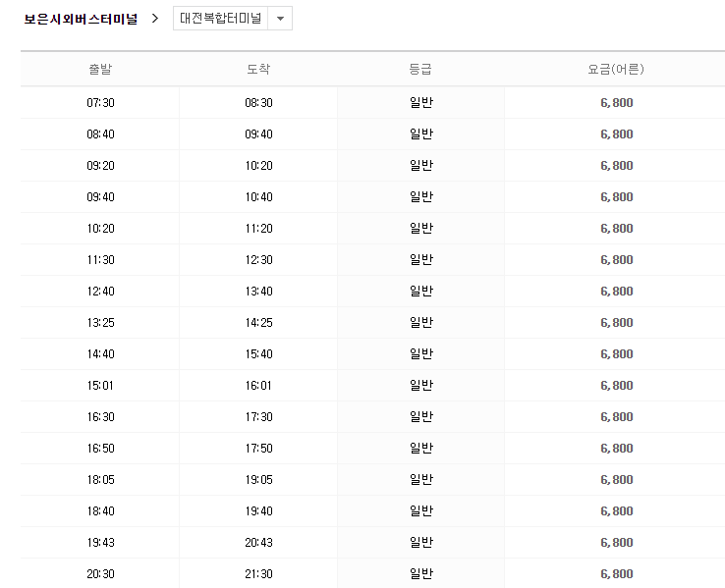Pick the 19:43 departure time
This screenshot has width=725, height=588.
coord(100,542)
